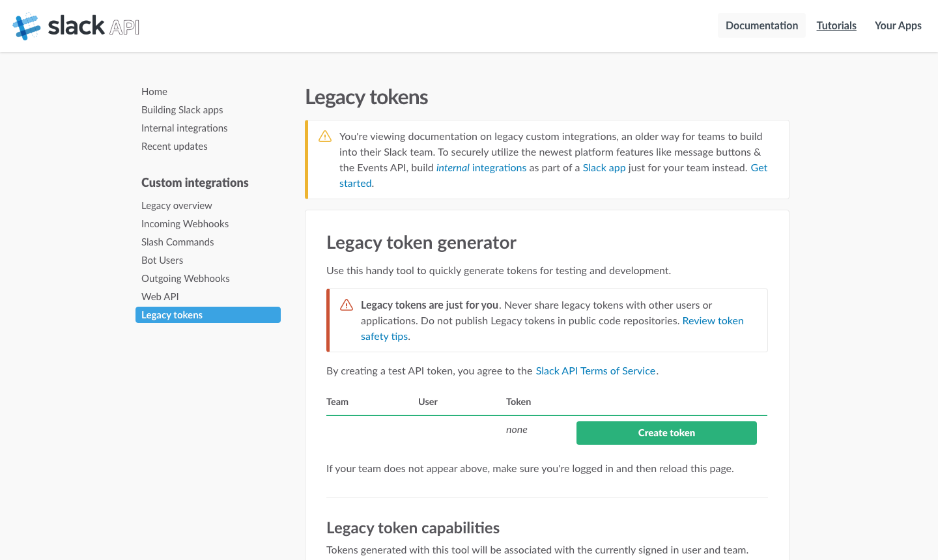The image size is (938, 560).
Task: Click the yellow warning triangle icon
Action: coord(325,137)
